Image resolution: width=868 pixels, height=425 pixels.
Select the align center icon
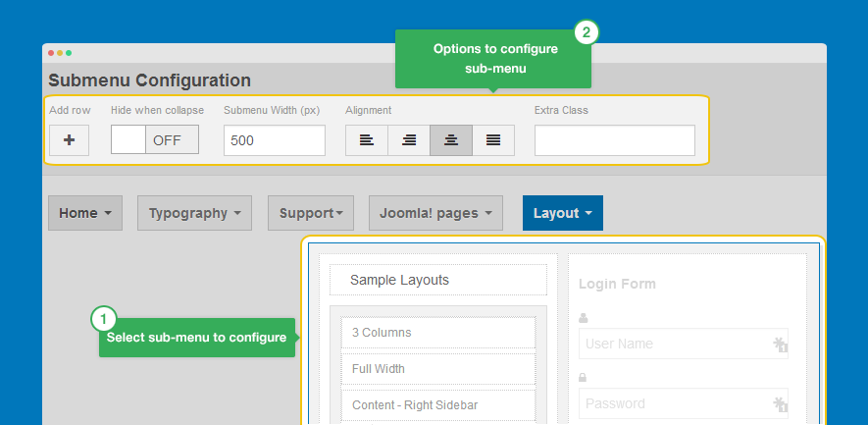451,140
